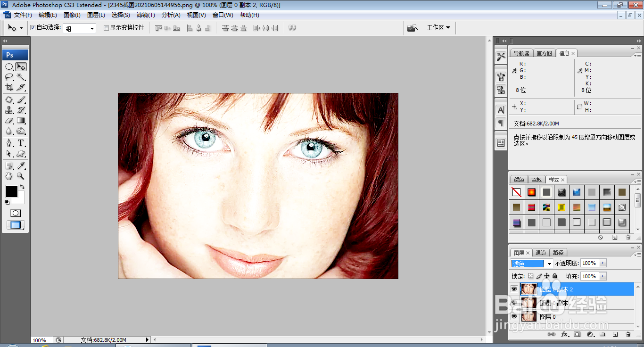The image size is (644, 347).
Task: Select the Slice tool
Action: [x=21, y=87]
